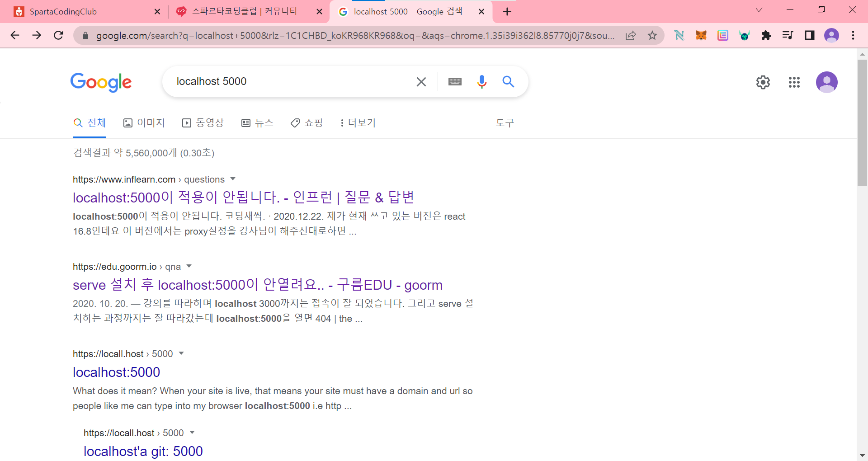Click the scrollbar down arrow
868x461 pixels.
862,456
